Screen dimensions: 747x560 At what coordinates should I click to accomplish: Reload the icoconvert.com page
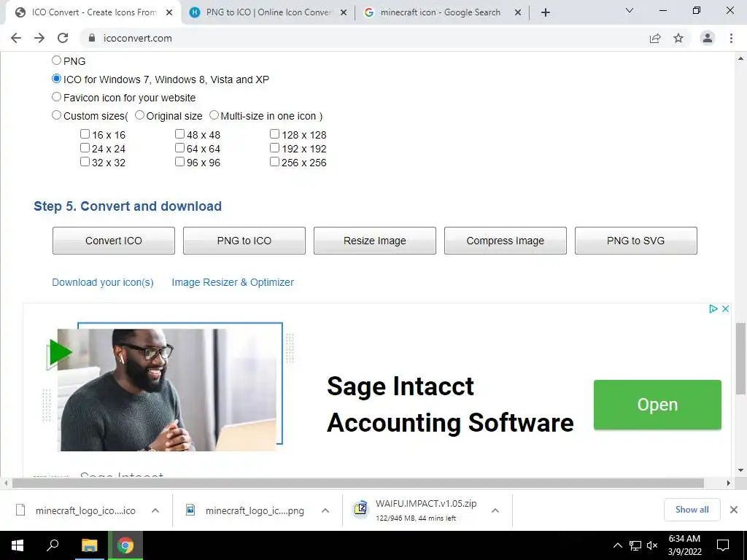click(x=63, y=38)
